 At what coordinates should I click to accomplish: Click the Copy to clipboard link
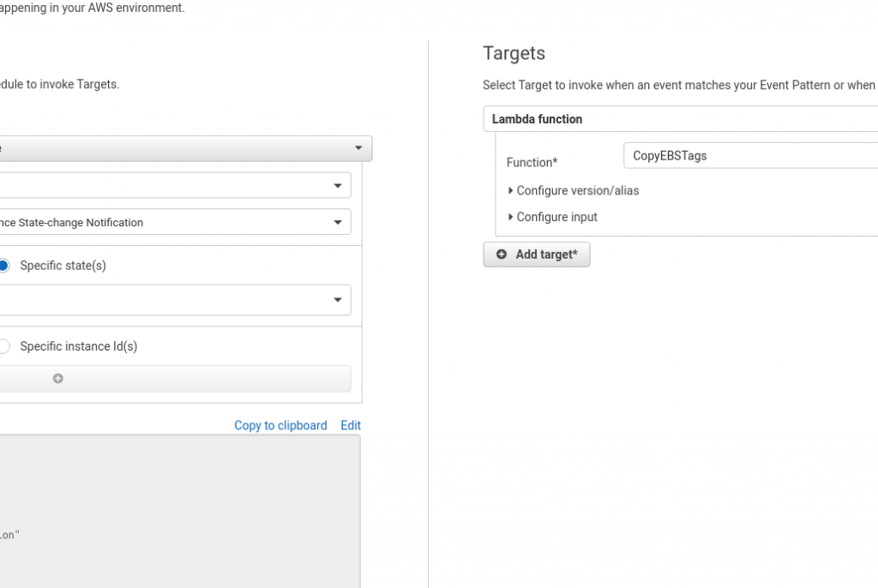point(280,425)
